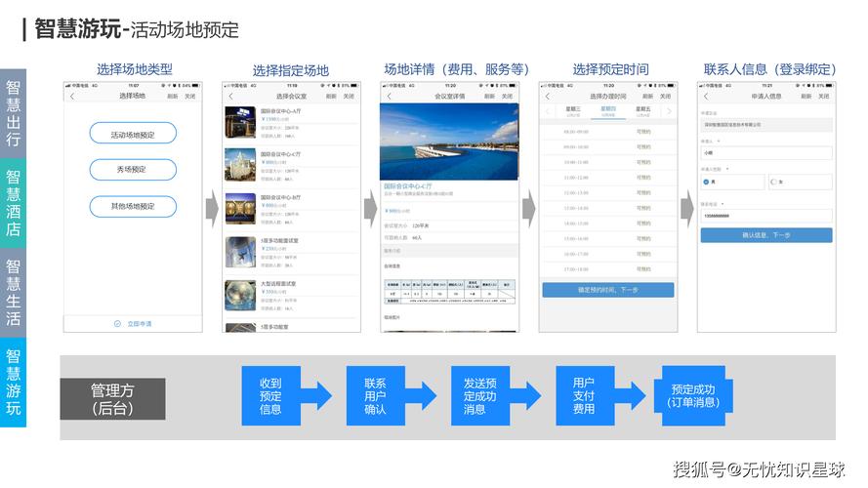Tap back arrow on 会议室详情 screen
The width and height of the screenshot is (868, 488).
389,97
